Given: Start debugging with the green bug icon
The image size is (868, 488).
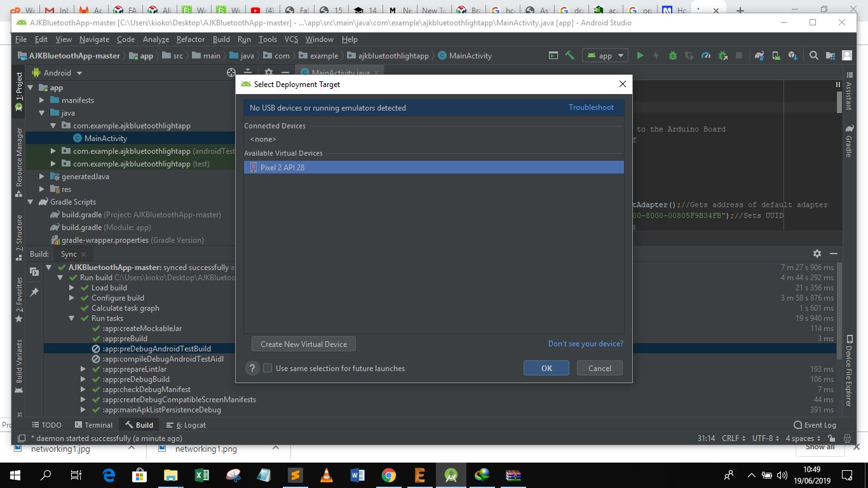Looking at the screenshot, I should 673,55.
